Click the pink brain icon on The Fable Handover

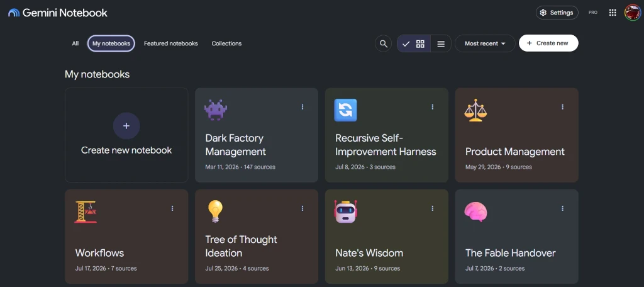click(x=475, y=211)
